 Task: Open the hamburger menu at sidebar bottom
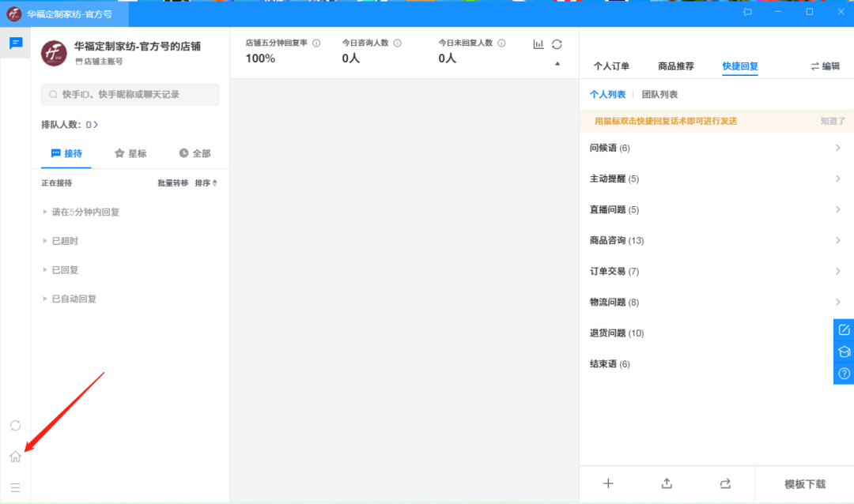pos(15,487)
